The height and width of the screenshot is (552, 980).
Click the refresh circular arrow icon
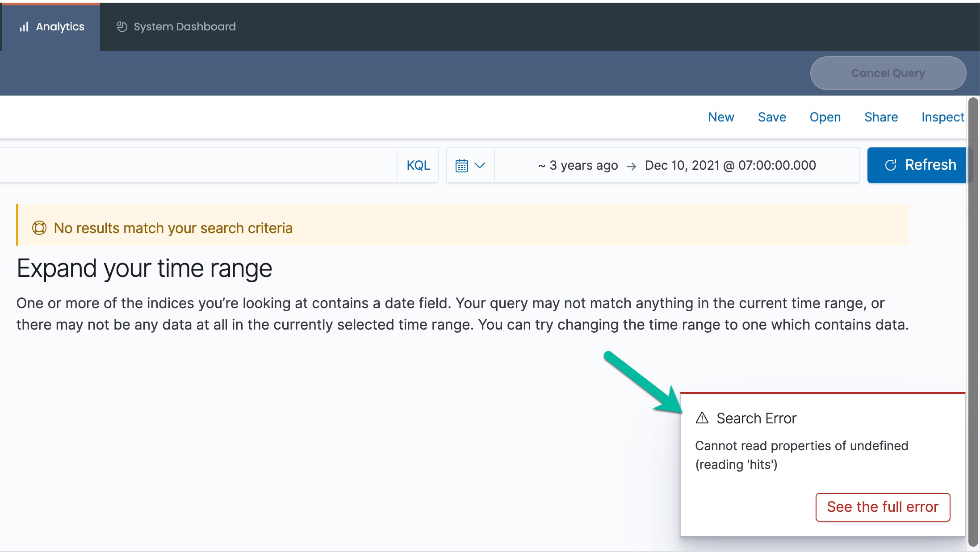click(x=891, y=165)
